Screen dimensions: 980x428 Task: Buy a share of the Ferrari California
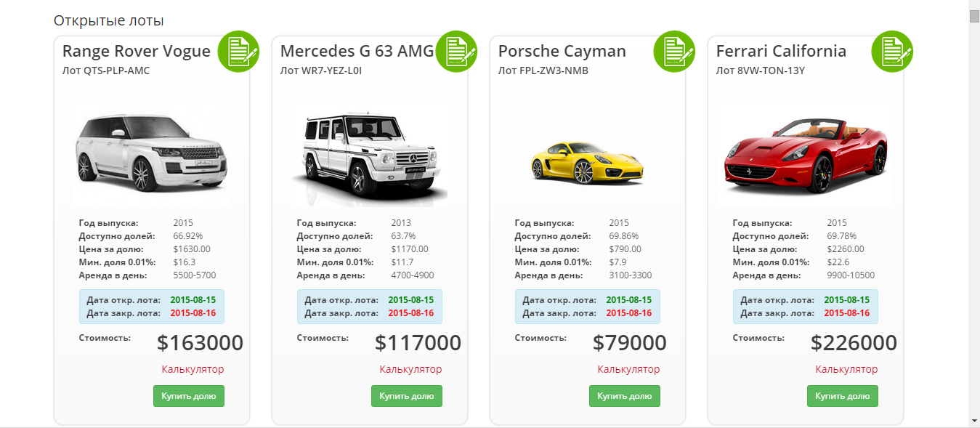click(842, 396)
